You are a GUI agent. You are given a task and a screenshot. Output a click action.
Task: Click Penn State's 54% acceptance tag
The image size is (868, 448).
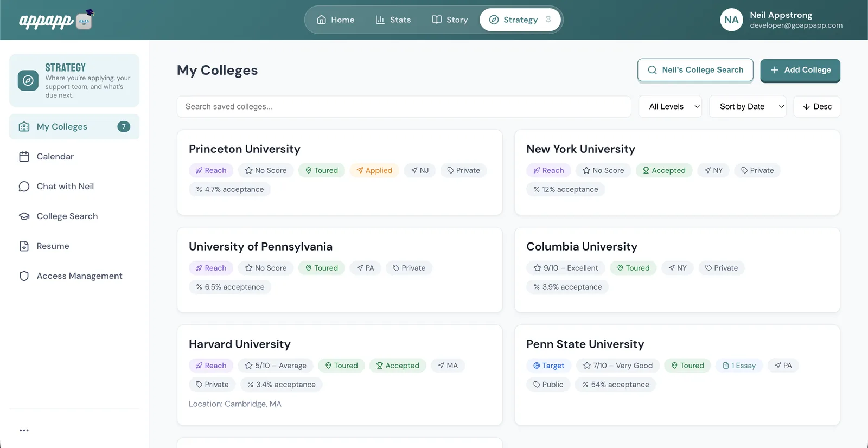616,385
